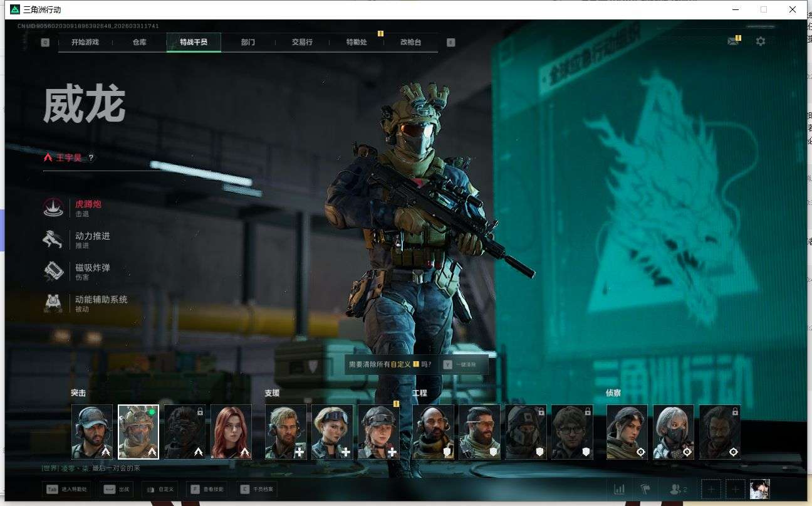Open the friends list icon
Viewport: 812px width, 506px height.
click(679, 489)
